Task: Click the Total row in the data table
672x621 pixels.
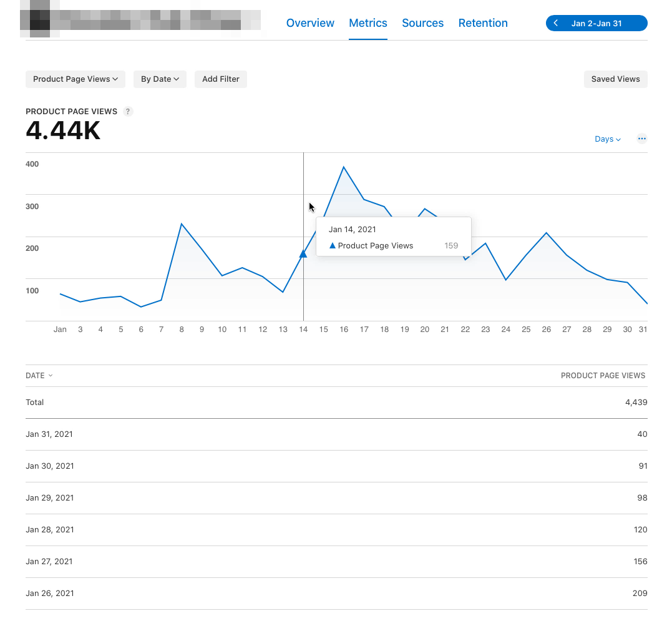Action: tap(337, 402)
